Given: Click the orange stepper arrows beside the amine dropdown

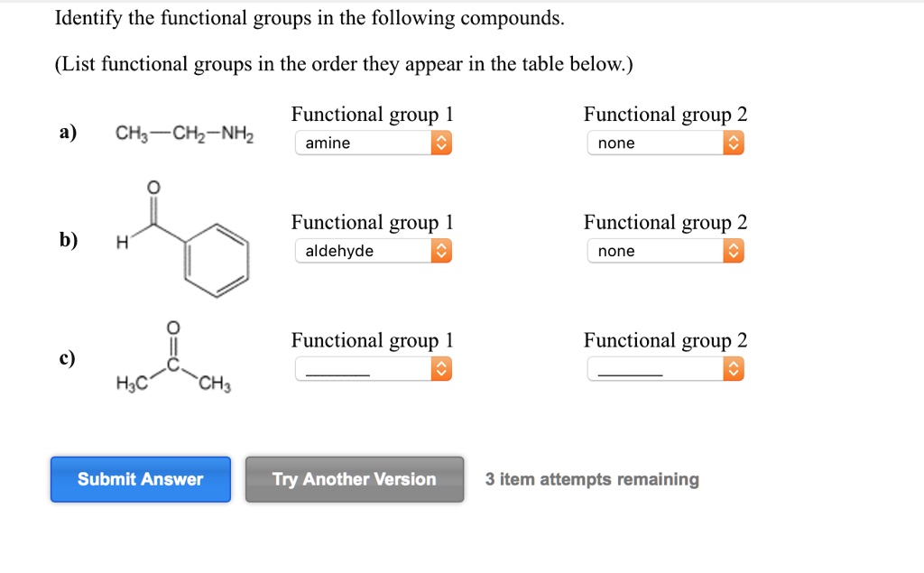Looking at the screenshot, I should point(441,143).
